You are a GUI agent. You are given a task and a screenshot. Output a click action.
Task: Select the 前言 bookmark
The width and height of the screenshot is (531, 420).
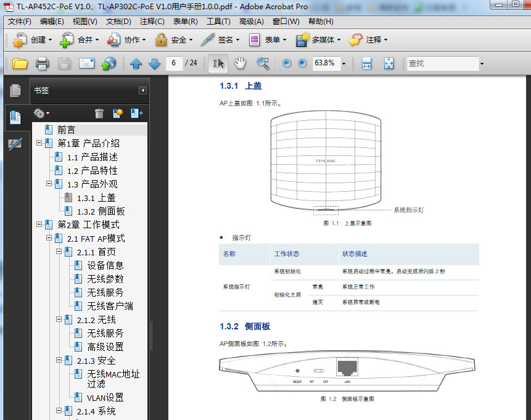pos(66,130)
